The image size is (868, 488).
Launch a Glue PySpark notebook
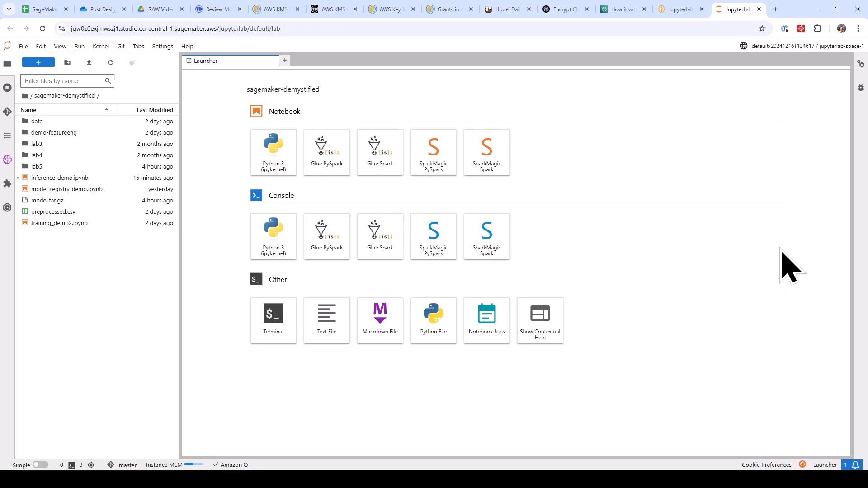click(327, 152)
